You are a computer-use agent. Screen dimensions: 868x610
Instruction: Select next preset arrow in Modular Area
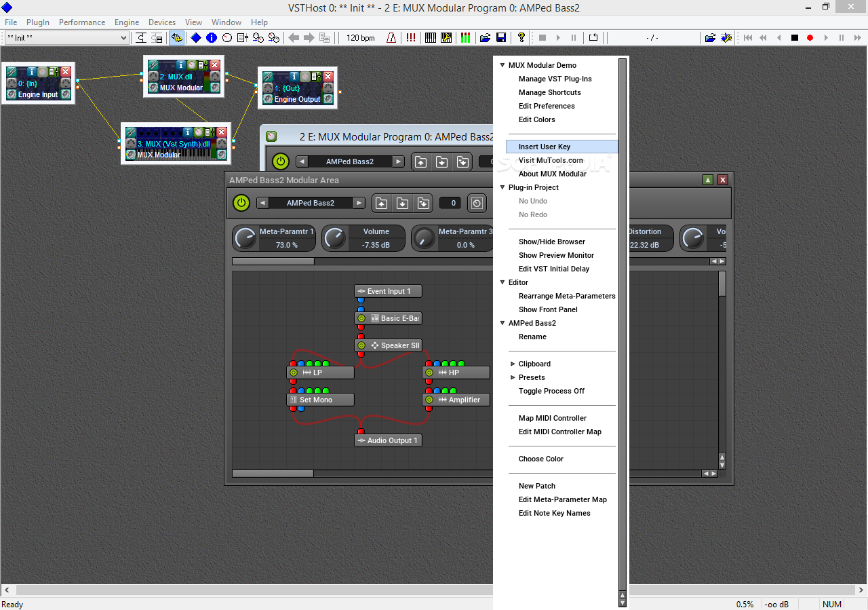[x=359, y=203]
